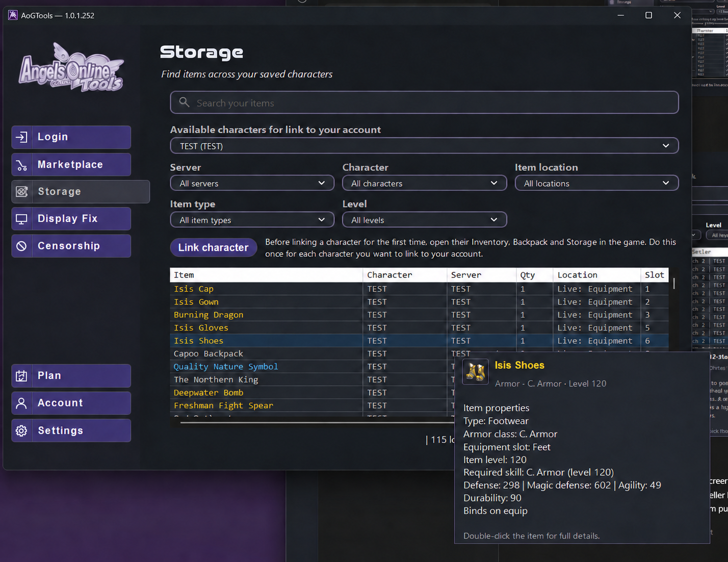Open the Settings page
This screenshot has width=728, height=562.
71,430
